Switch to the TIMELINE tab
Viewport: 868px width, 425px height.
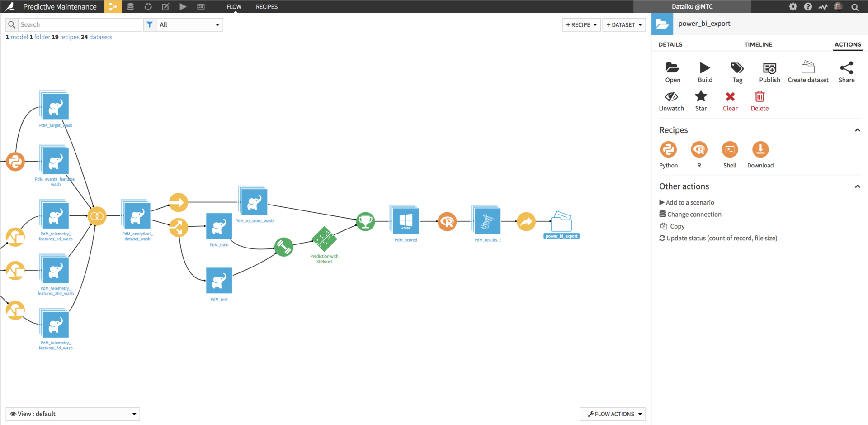(758, 44)
